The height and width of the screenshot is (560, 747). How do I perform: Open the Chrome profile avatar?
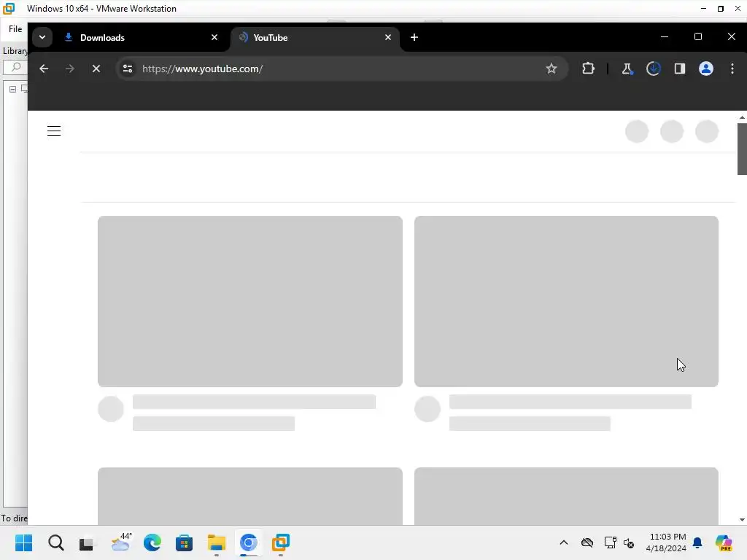(x=705, y=69)
